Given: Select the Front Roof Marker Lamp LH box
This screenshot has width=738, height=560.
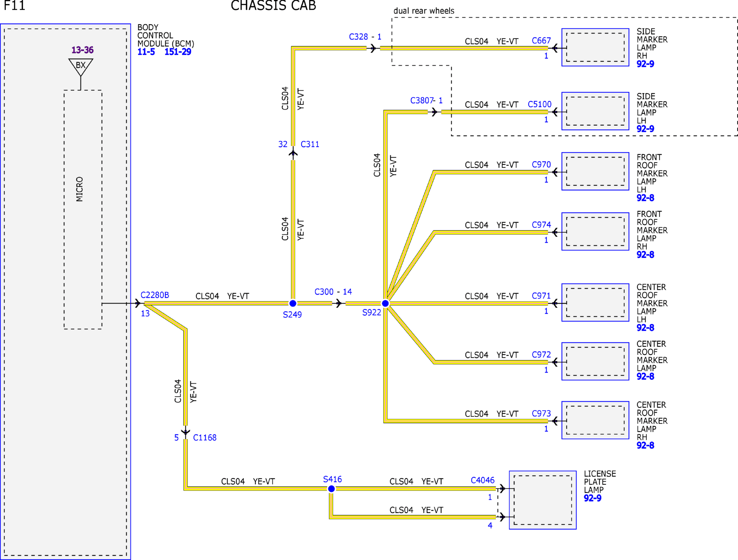Looking at the screenshot, I should click(x=595, y=171).
